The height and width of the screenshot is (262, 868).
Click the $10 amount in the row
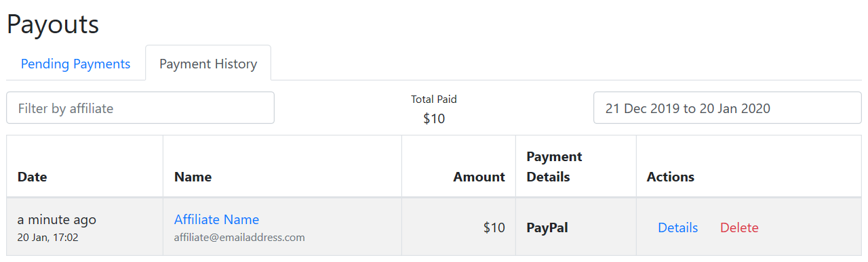click(494, 227)
